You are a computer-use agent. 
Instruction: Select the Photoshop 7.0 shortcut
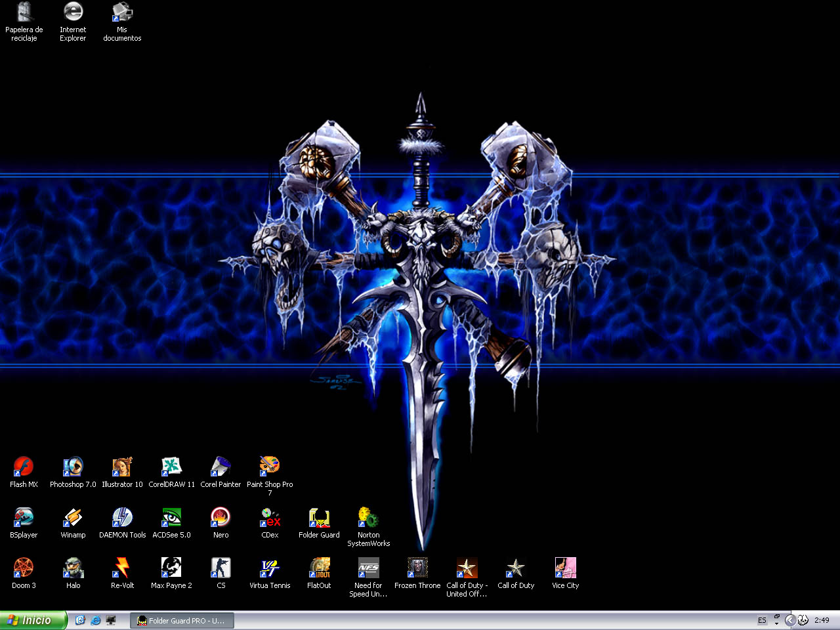[73, 472]
